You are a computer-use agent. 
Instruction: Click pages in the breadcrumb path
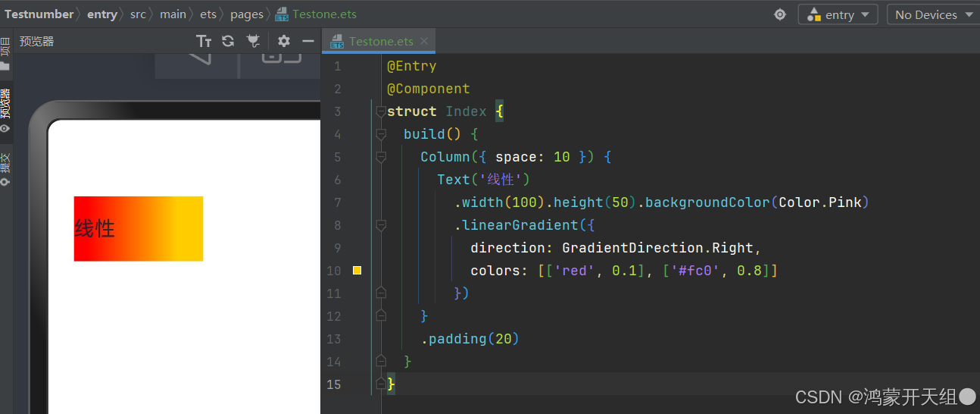[247, 14]
